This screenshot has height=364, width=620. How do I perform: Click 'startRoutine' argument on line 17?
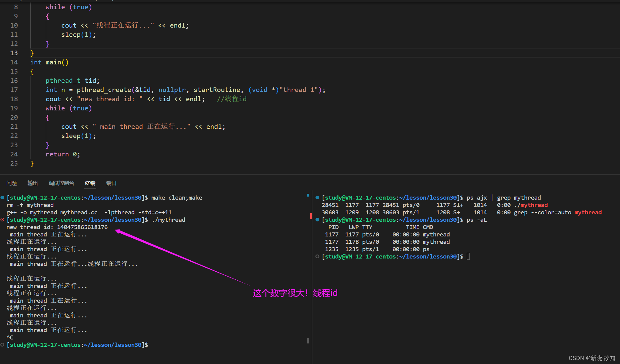point(217,90)
